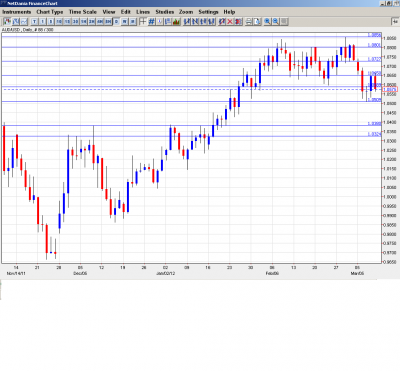Switch to 2H time scale
Image resolution: width=400 pixels, height=371 pixels.
(91, 22)
